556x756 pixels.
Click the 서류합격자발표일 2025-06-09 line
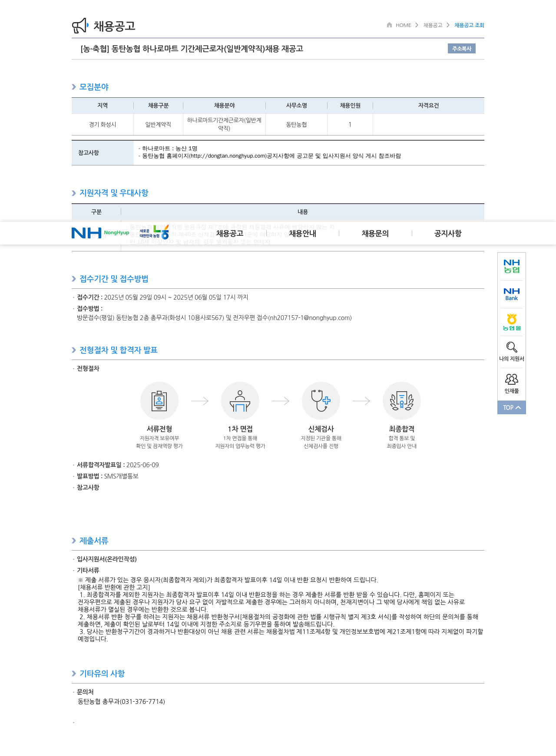point(118,465)
